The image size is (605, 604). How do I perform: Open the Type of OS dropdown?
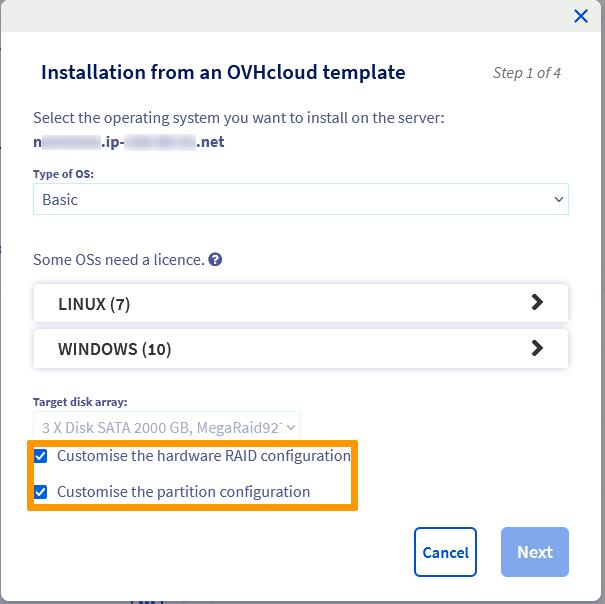click(300, 200)
